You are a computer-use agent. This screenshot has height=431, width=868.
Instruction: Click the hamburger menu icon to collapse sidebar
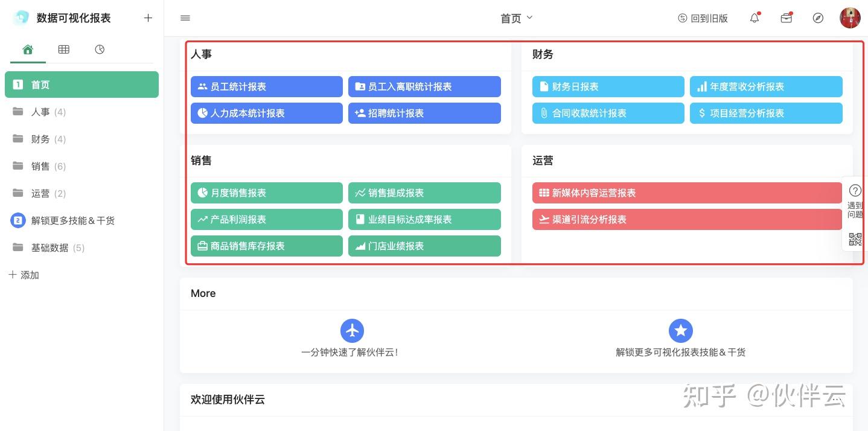(x=185, y=18)
